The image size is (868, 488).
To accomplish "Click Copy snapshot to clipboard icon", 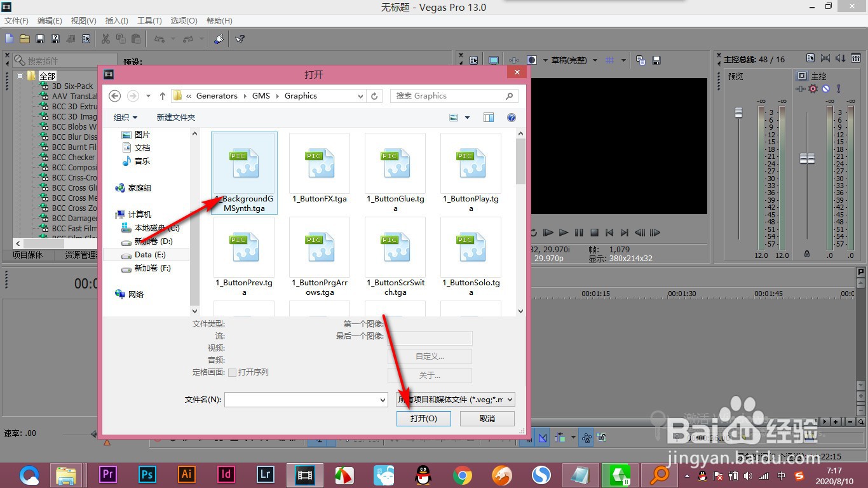I will [x=641, y=60].
